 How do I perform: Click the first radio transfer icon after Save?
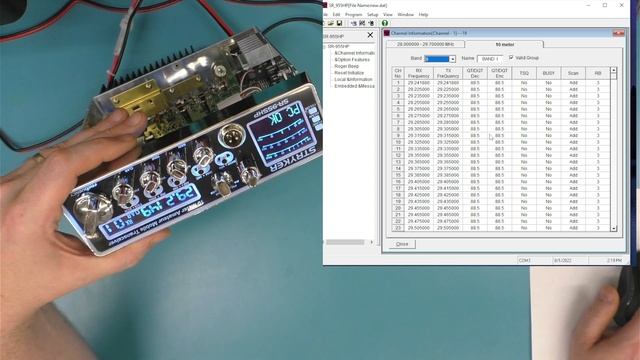(x=353, y=23)
